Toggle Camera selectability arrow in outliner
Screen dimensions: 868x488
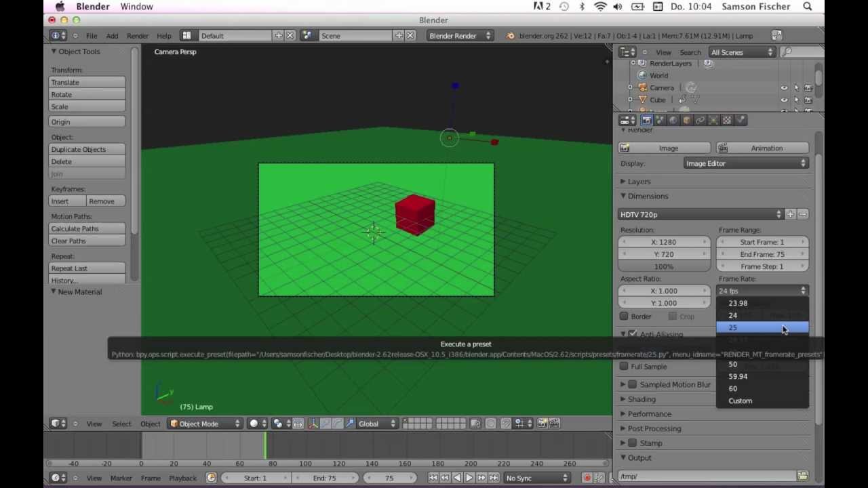click(x=796, y=88)
